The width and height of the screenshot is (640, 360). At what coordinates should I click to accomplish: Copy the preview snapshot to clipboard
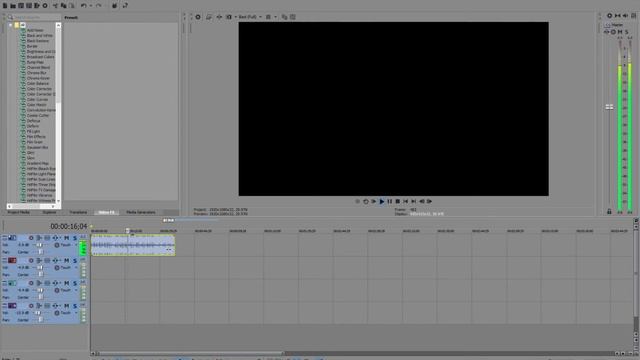click(x=284, y=17)
